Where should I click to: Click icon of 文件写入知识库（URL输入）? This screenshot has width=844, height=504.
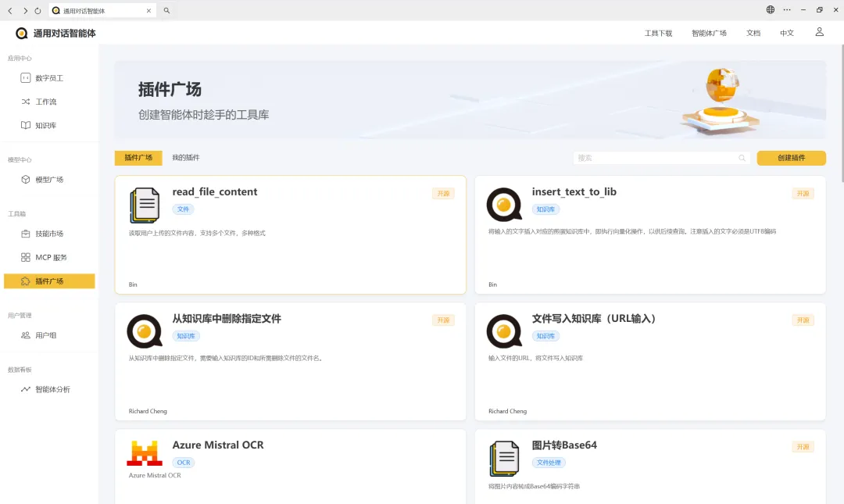click(504, 331)
